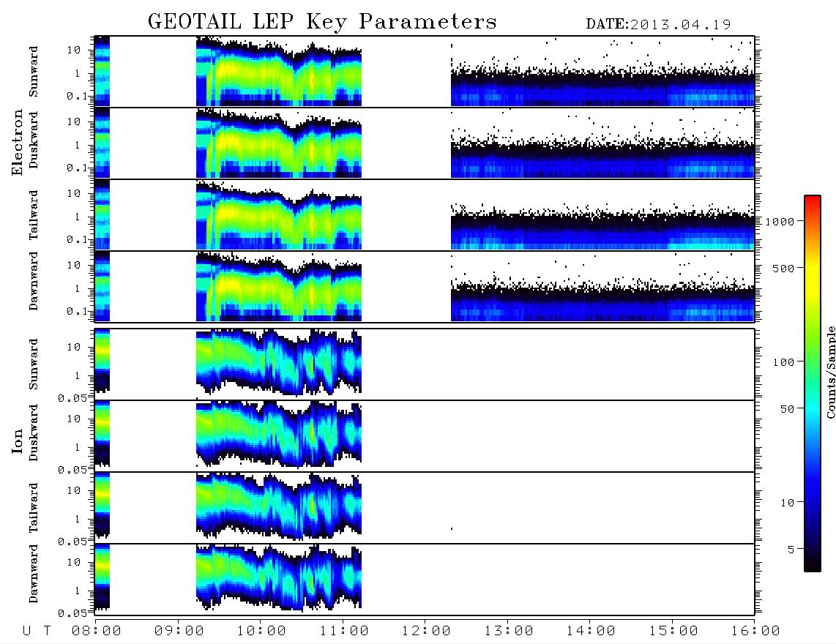Click inside the Ion Duskward spectrogram panel

point(425,436)
